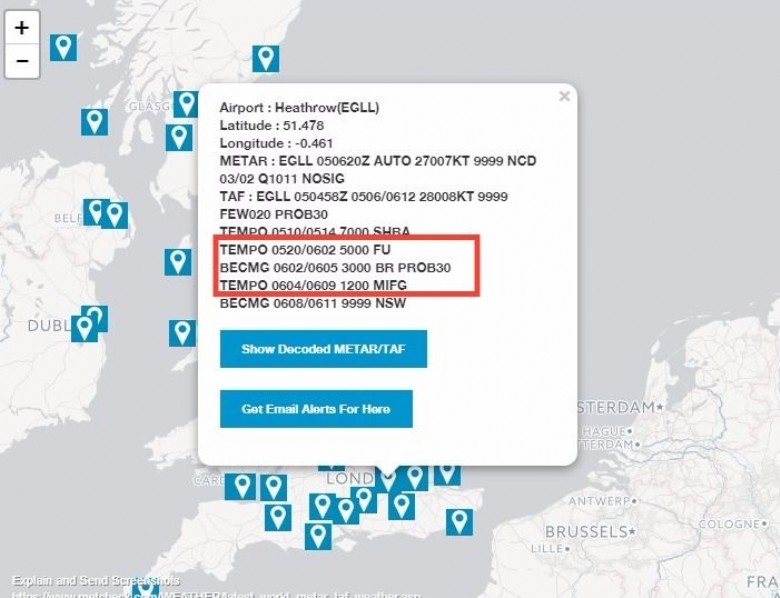Select the front Dublin marker

click(84, 328)
